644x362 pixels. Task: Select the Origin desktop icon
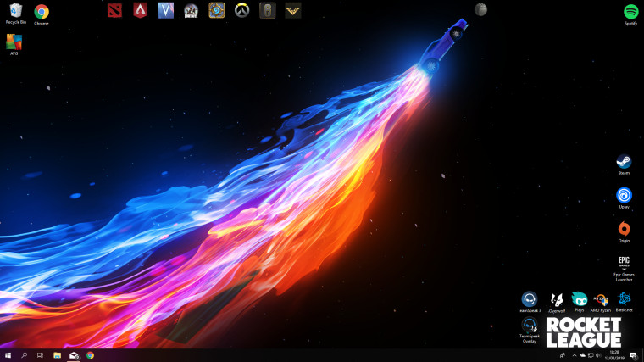click(x=624, y=231)
